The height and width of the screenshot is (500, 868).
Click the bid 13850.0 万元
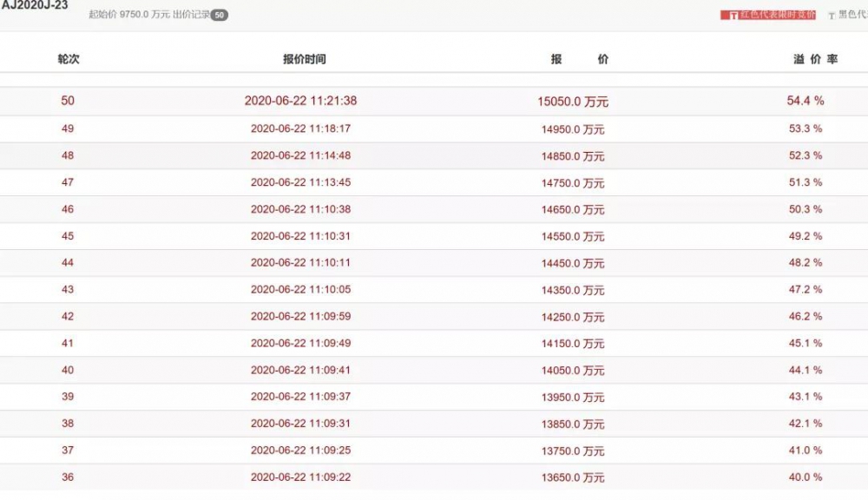pyautogui.click(x=573, y=424)
